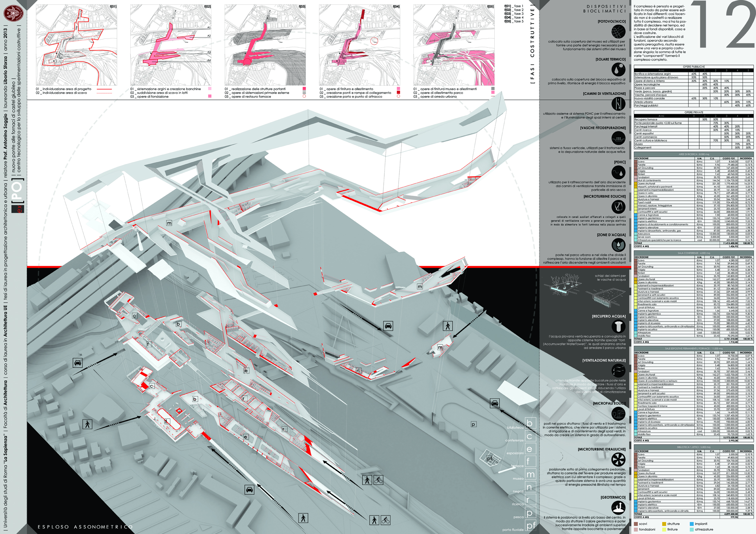The width and height of the screenshot is (756, 534).
Task: Click the Microturbine Idrauliche fan icon
Action: pos(618,459)
